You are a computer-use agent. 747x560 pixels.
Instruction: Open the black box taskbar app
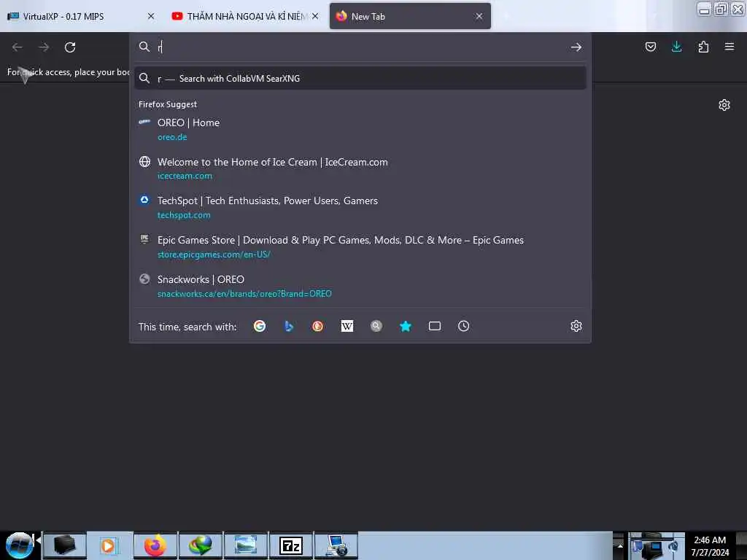click(65, 545)
